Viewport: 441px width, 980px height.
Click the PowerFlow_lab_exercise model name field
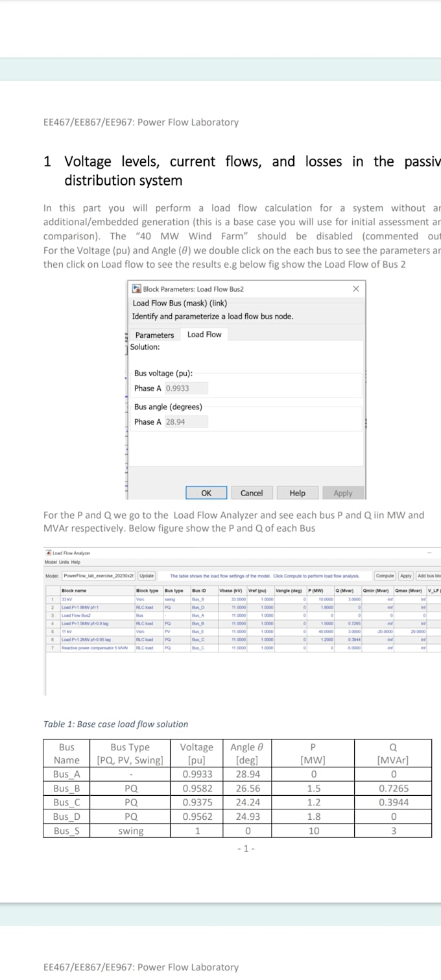click(99, 575)
